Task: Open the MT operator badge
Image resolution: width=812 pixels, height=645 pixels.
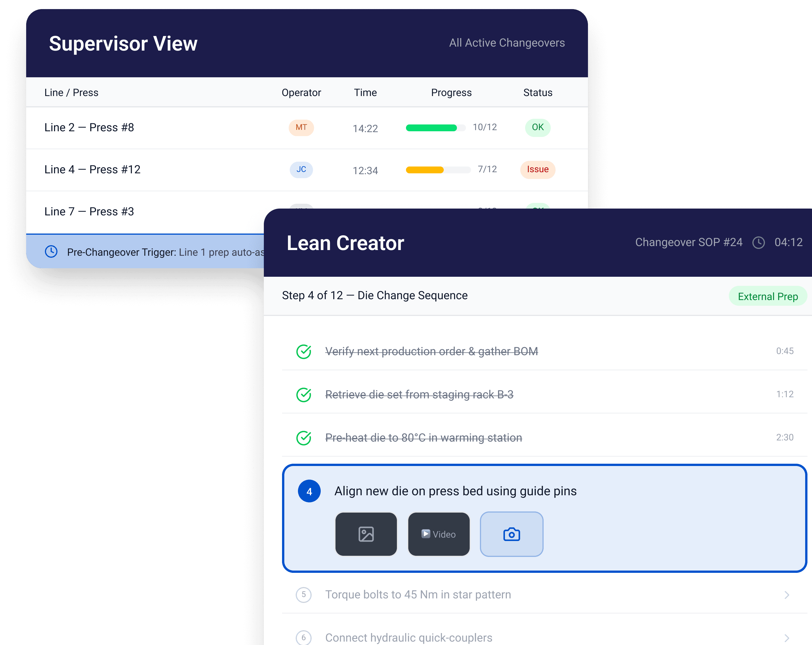Action: tap(301, 127)
